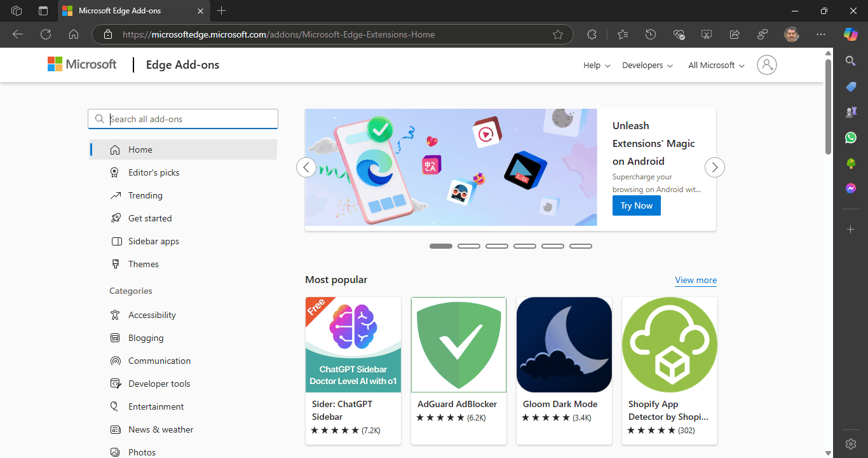Open sidebar chess games icon

coord(851,112)
